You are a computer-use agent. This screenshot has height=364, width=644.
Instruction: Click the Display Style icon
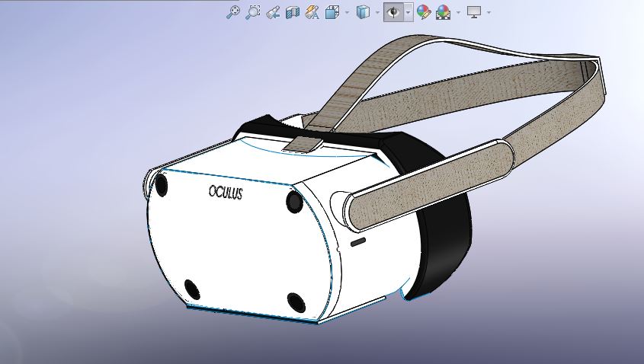[362, 12]
